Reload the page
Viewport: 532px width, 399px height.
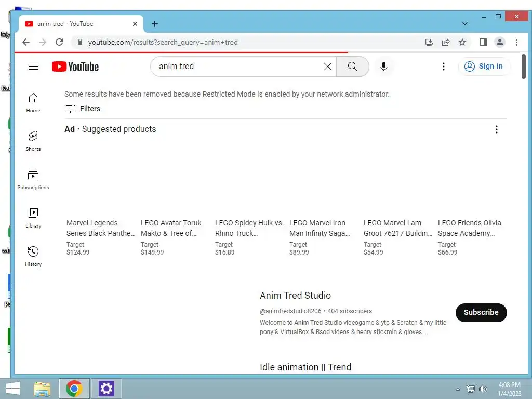59,42
